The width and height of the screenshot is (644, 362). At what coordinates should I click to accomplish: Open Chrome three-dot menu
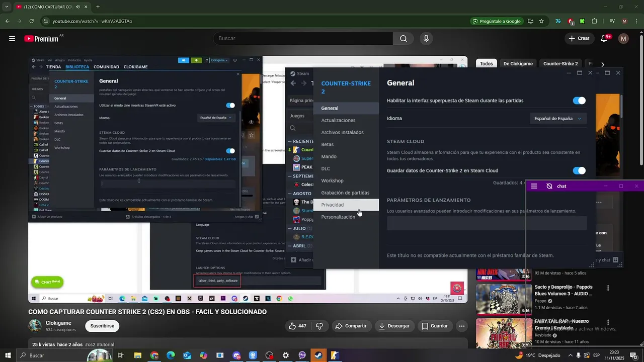[636, 21]
